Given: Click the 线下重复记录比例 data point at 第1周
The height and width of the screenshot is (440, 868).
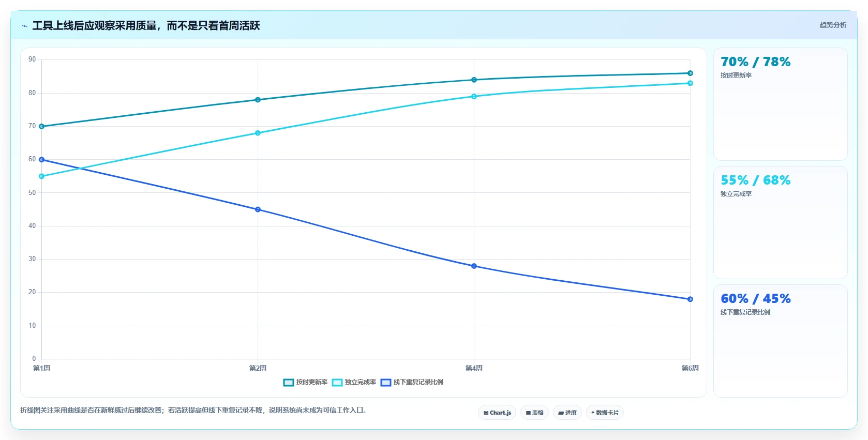Looking at the screenshot, I should (42, 160).
